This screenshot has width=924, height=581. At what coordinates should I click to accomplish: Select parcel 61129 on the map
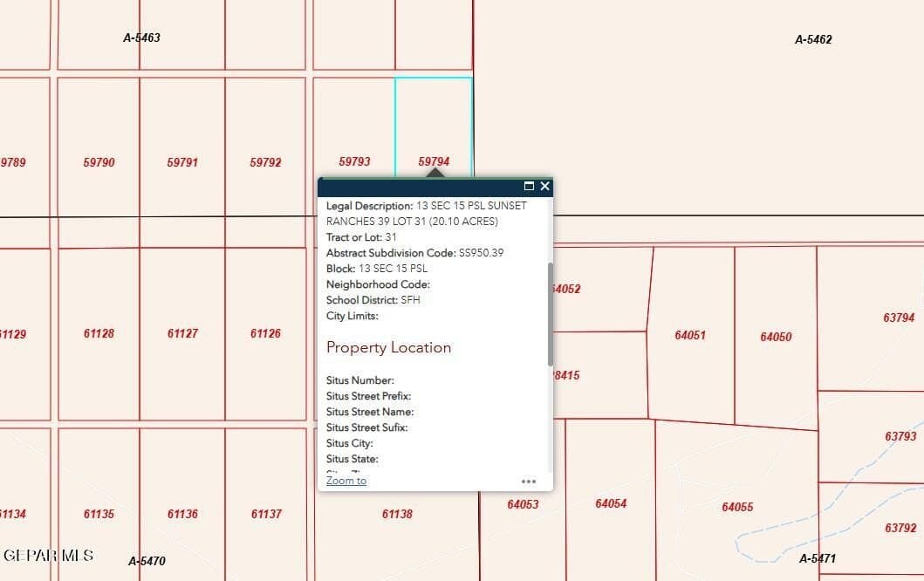tap(13, 334)
